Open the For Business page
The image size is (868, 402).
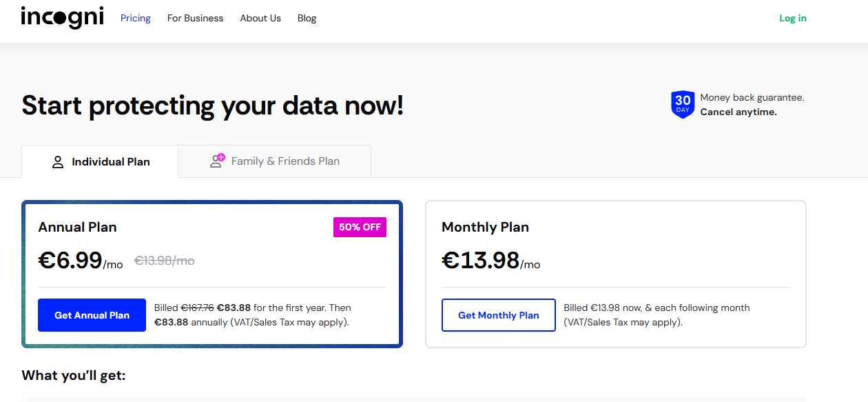[x=195, y=18]
